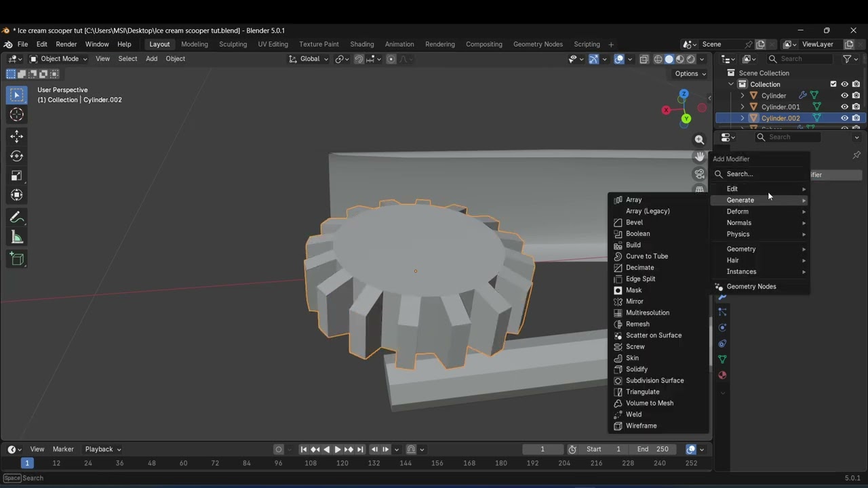Image resolution: width=868 pixels, height=488 pixels.
Task: Expand the Edit modifier submenu
Action: pos(760,189)
